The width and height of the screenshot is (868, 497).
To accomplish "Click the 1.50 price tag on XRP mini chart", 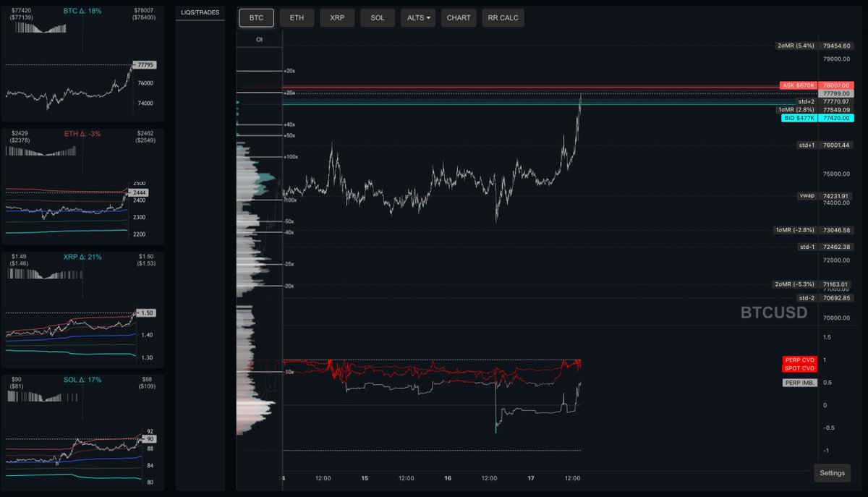I will [x=145, y=313].
